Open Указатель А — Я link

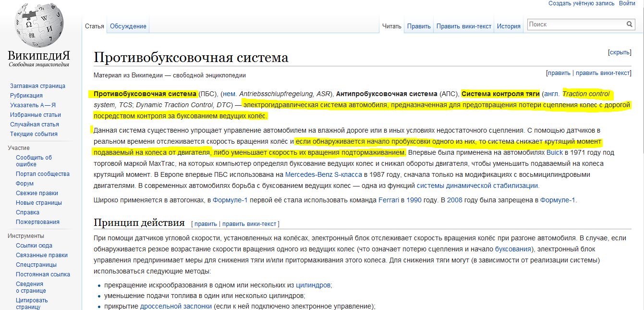point(33,105)
